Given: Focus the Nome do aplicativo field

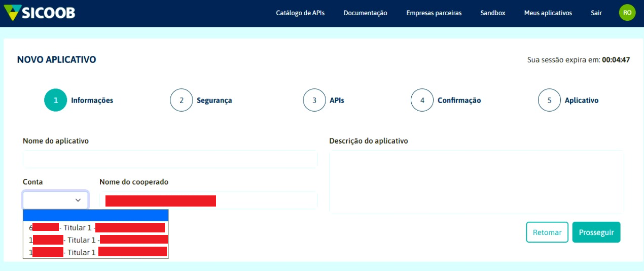Looking at the screenshot, I should [x=170, y=159].
